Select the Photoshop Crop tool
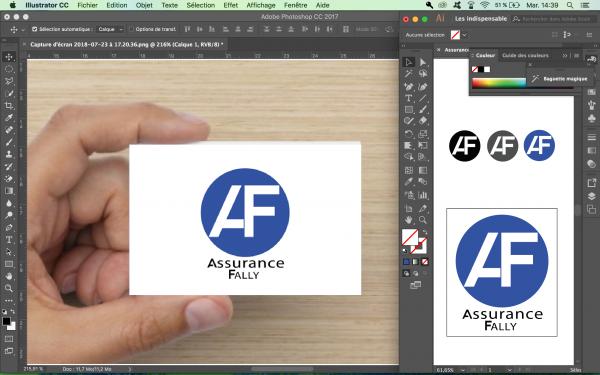This screenshot has height=375, width=600. tap(9, 106)
